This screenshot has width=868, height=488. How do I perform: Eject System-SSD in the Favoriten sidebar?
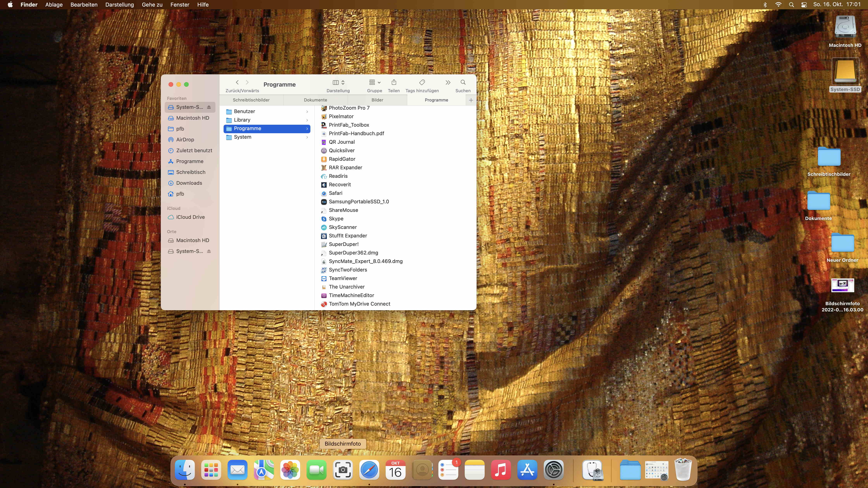209,107
